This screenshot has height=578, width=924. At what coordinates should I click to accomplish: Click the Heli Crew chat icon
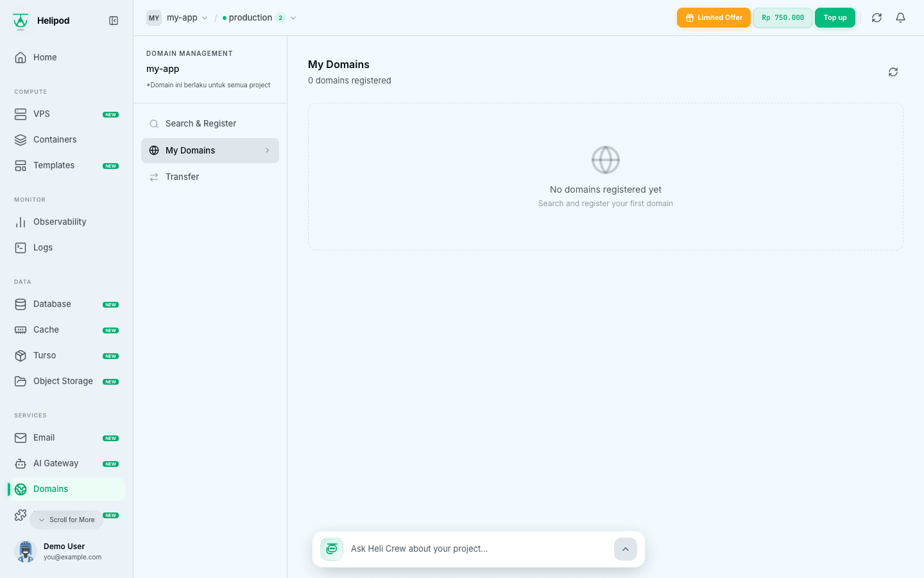pos(332,549)
